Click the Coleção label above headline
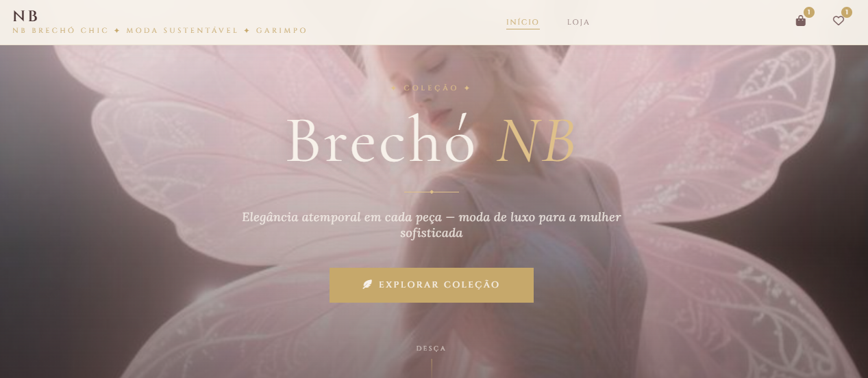The width and height of the screenshot is (868, 378). click(431, 88)
